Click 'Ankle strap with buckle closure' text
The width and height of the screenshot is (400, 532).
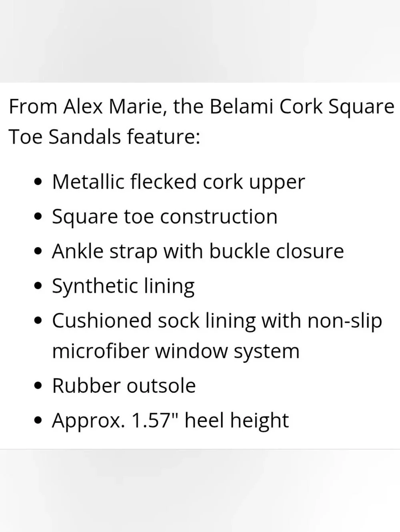[x=198, y=252]
